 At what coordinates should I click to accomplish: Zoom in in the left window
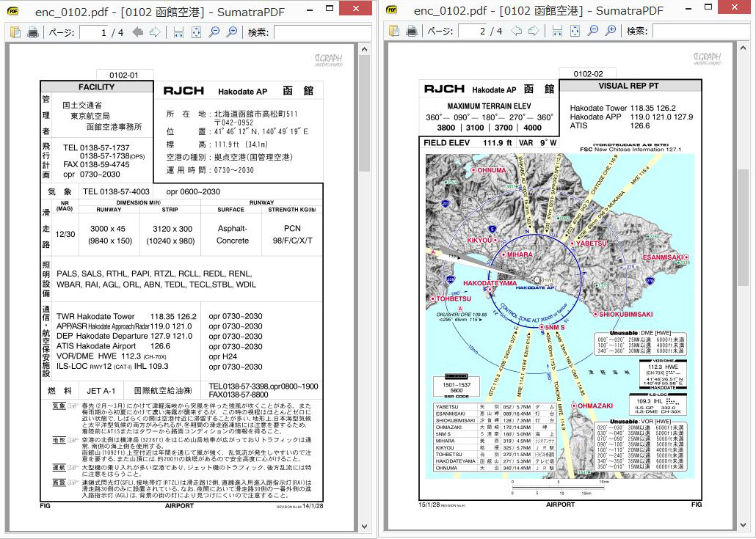[232, 32]
